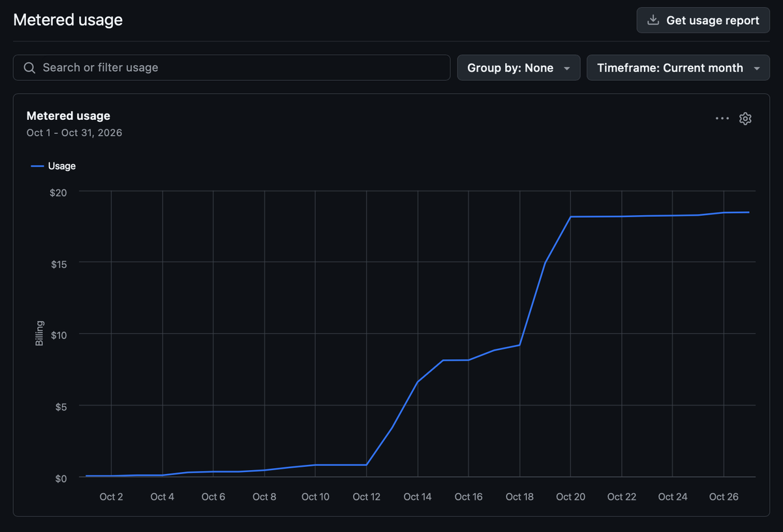The width and height of the screenshot is (783, 532).
Task: Click the Oct 16 x-axis label
Action: (x=468, y=497)
